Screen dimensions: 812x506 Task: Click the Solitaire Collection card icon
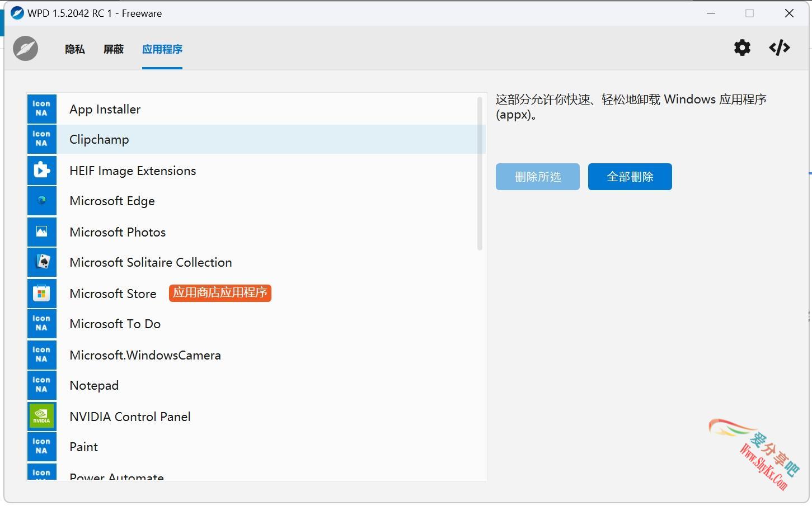pos(42,262)
